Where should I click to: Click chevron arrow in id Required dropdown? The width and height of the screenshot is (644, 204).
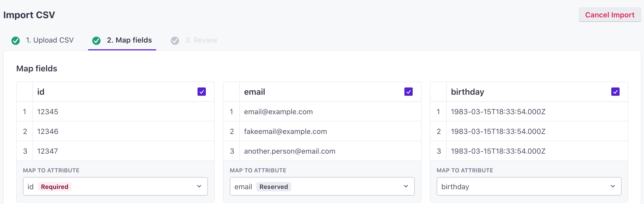click(199, 186)
